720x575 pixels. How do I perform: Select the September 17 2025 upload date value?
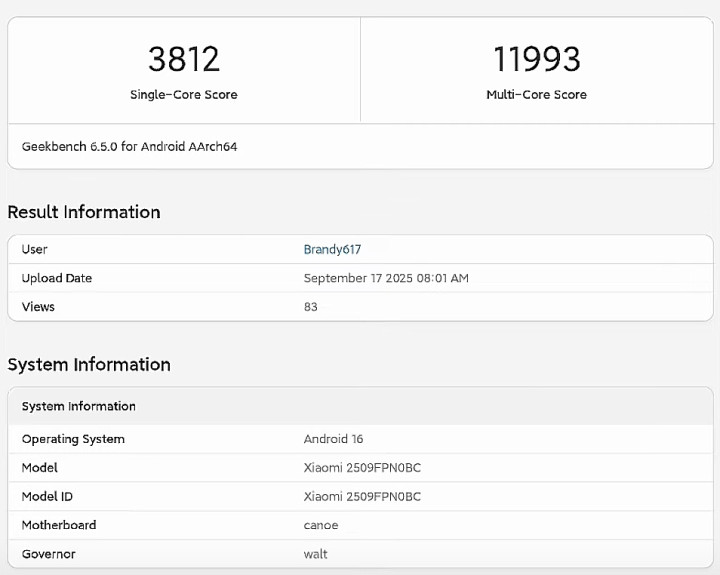pos(386,278)
